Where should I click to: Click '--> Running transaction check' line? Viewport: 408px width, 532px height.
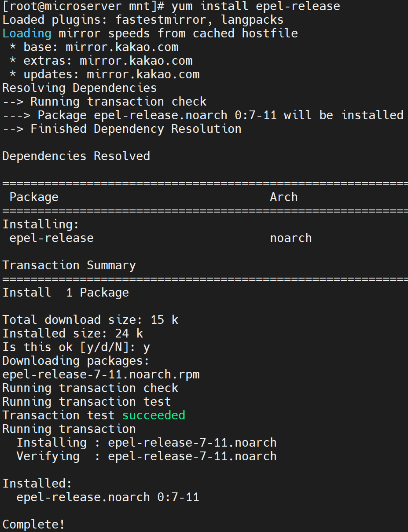[104, 102]
